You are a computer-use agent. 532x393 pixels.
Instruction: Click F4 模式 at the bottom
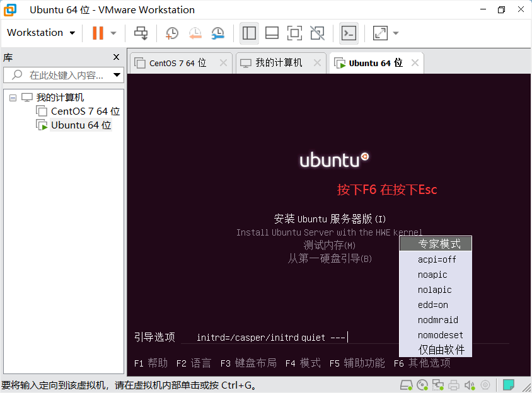coord(303,363)
